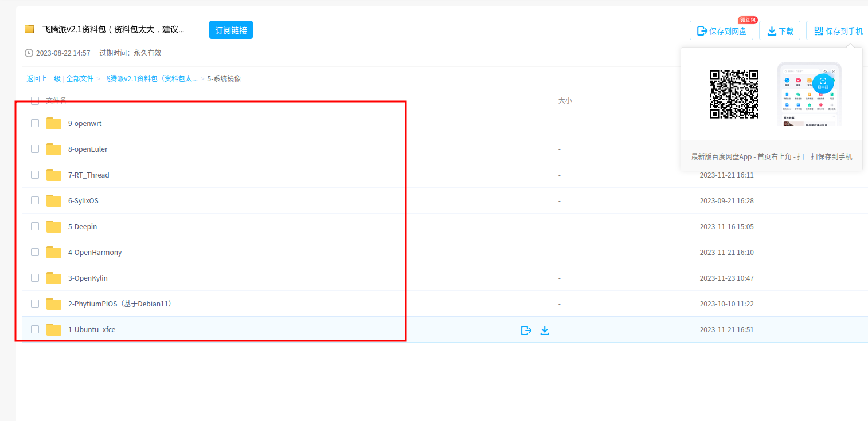The image size is (868, 421).
Task: Open the 4-OpenHarmony folder name
Action: pos(95,252)
